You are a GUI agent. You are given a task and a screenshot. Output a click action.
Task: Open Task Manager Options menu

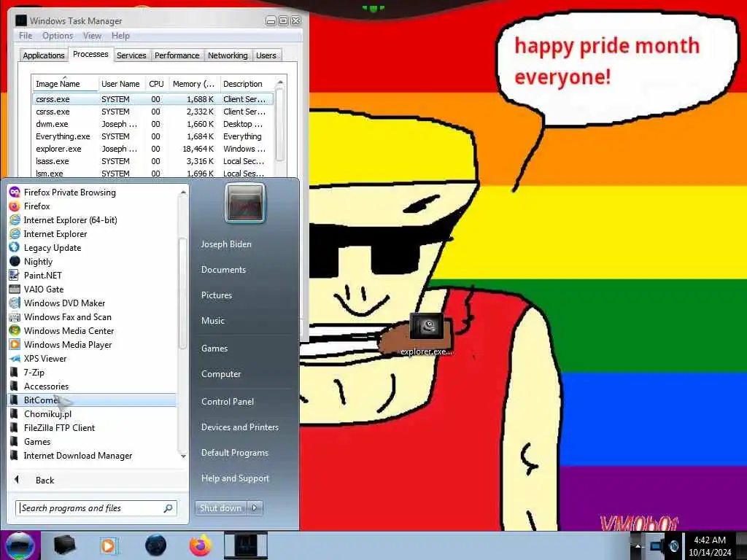(x=58, y=36)
